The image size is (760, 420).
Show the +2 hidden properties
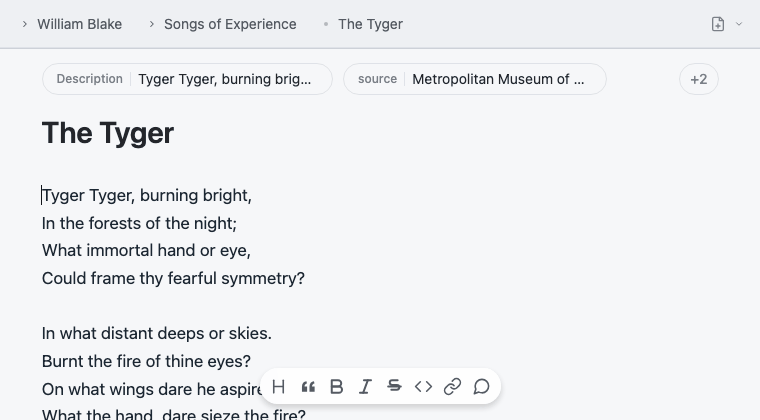tap(698, 79)
